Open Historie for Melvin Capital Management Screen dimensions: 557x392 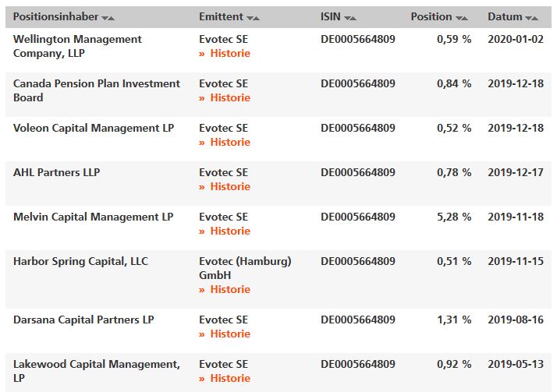point(229,231)
